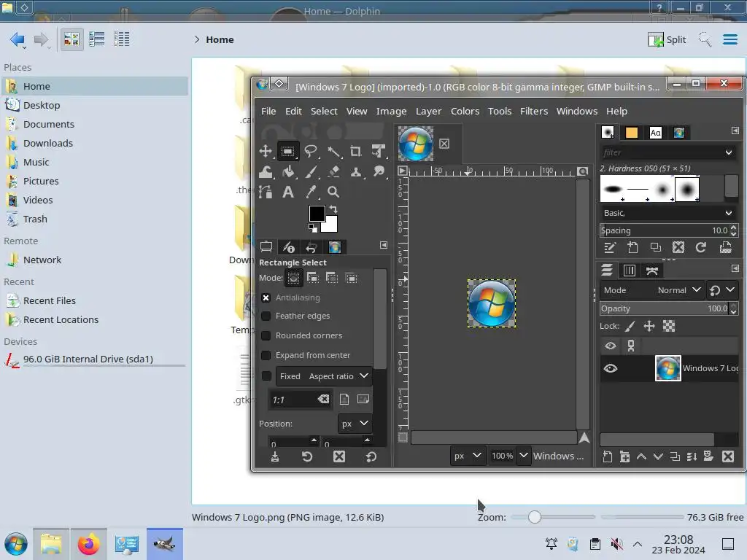Toggle the layer alpha channel lock
The image size is (747, 560).
pos(669,326)
